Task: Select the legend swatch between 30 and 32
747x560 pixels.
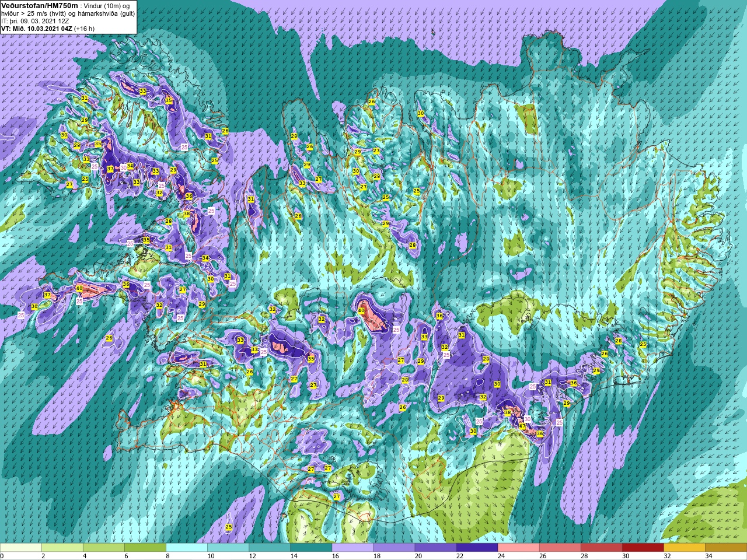Action: coord(643,548)
